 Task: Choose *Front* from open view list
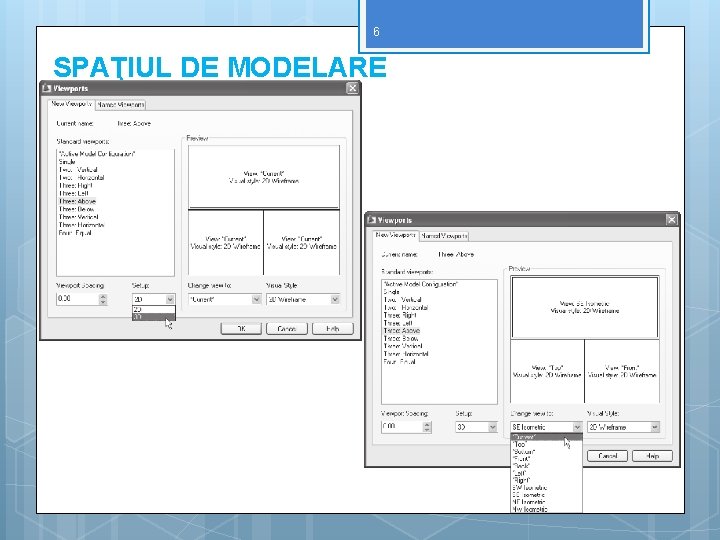coord(546,459)
